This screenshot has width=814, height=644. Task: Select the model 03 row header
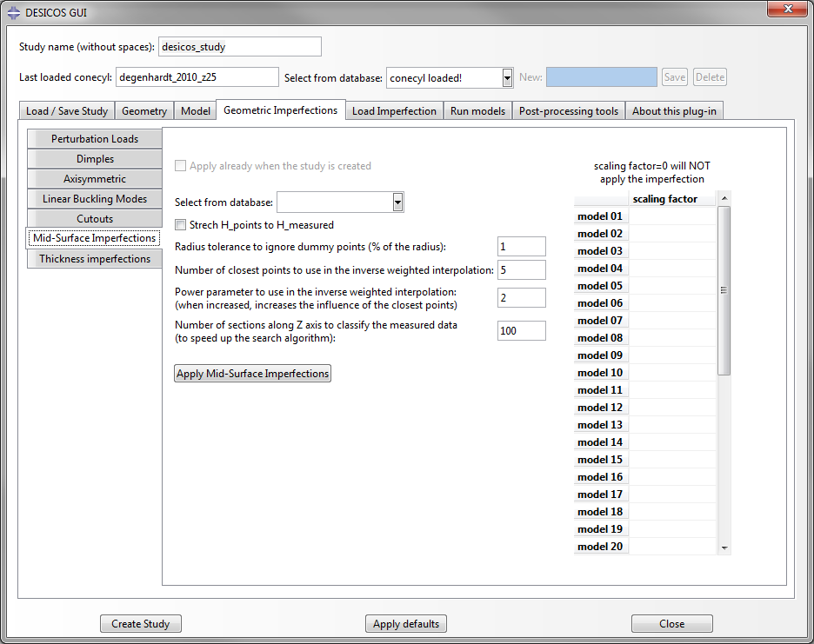pos(601,251)
